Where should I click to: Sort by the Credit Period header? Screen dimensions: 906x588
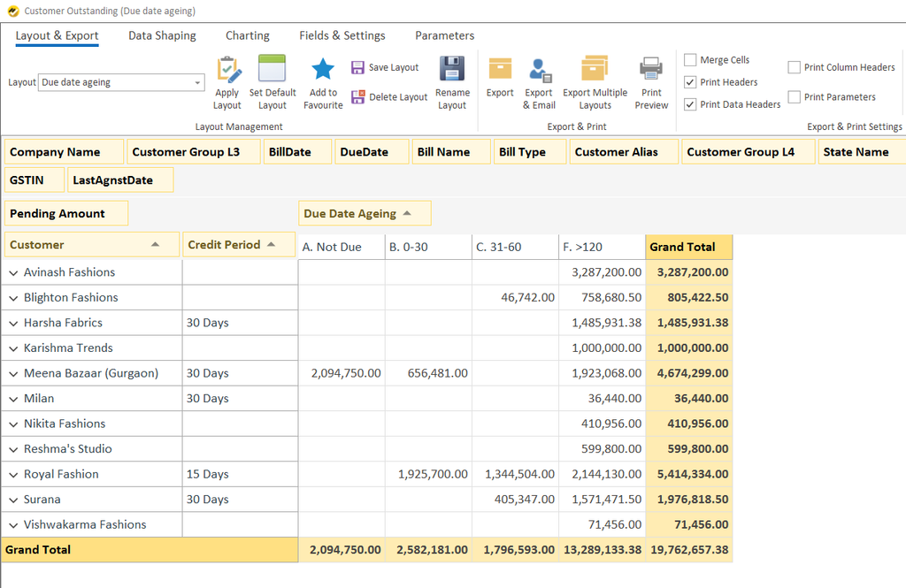point(239,244)
